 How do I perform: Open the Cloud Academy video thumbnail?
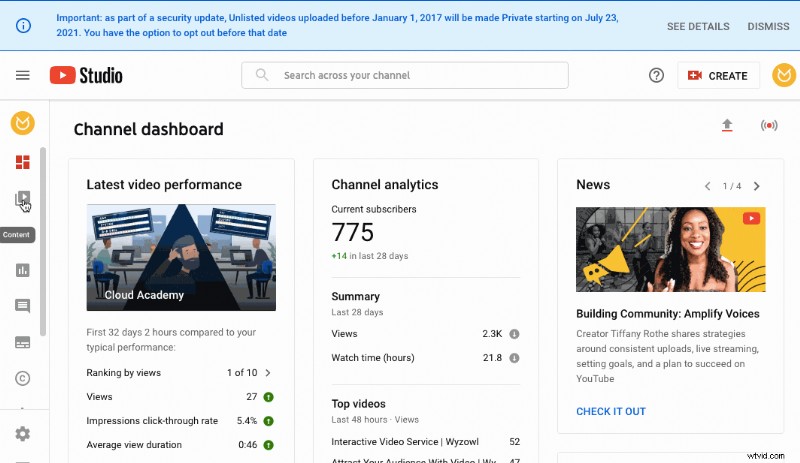181,257
